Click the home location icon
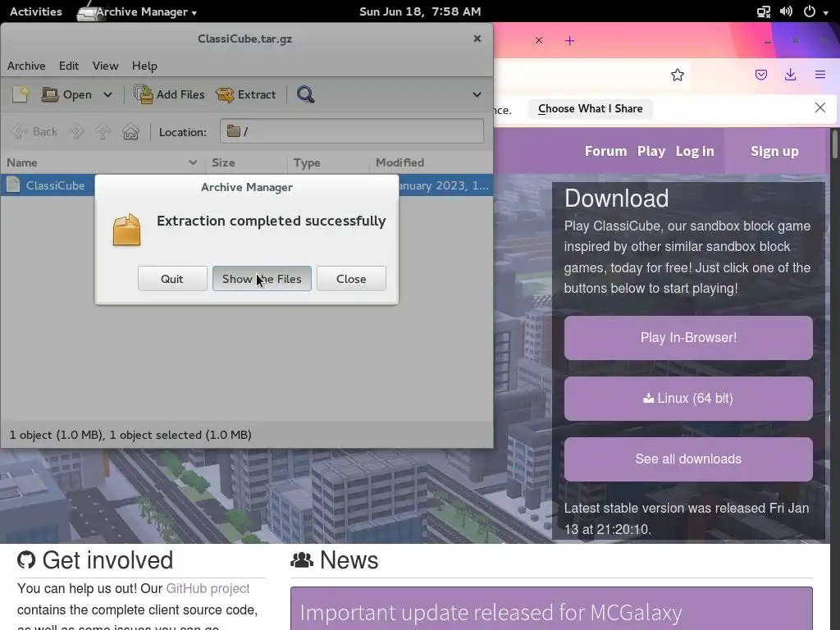The width and height of the screenshot is (840, 630). [x=130, y=132]
